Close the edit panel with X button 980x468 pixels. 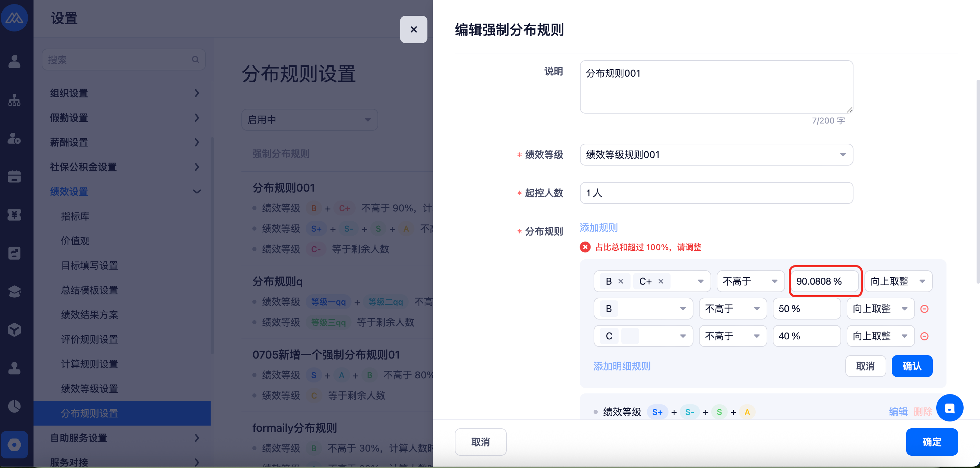pyautogui.click(x=413, y=29)
